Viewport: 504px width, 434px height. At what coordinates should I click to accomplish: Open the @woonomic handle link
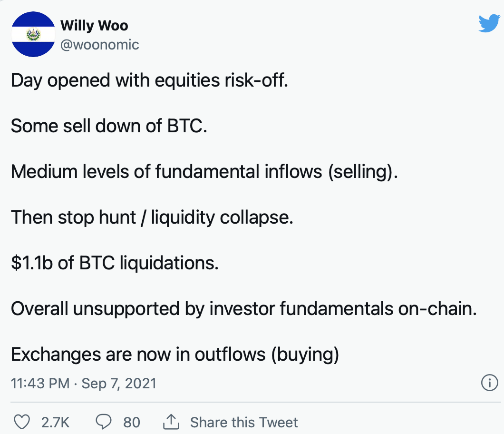tap(100, 45)
